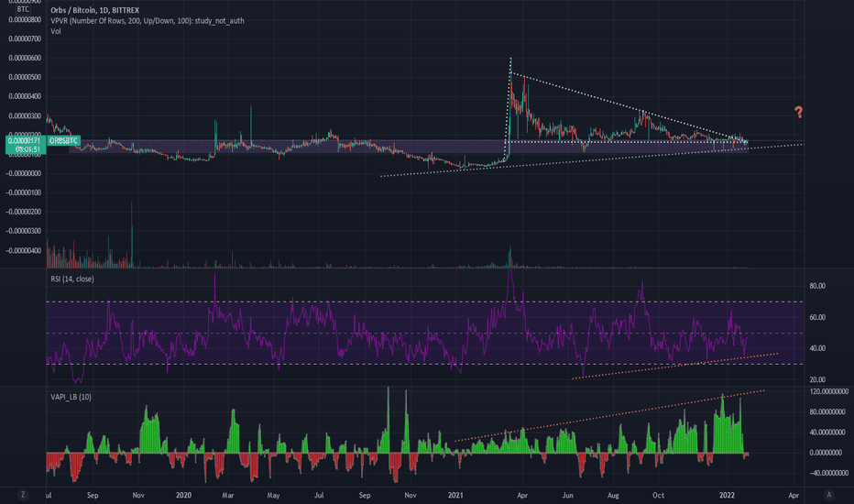Select the RSI (14, close) indicator legend

72,279
